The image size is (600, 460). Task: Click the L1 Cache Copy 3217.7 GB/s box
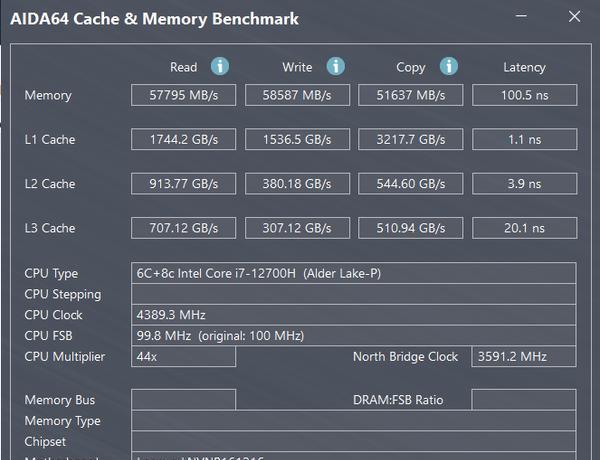pos(411,139)
